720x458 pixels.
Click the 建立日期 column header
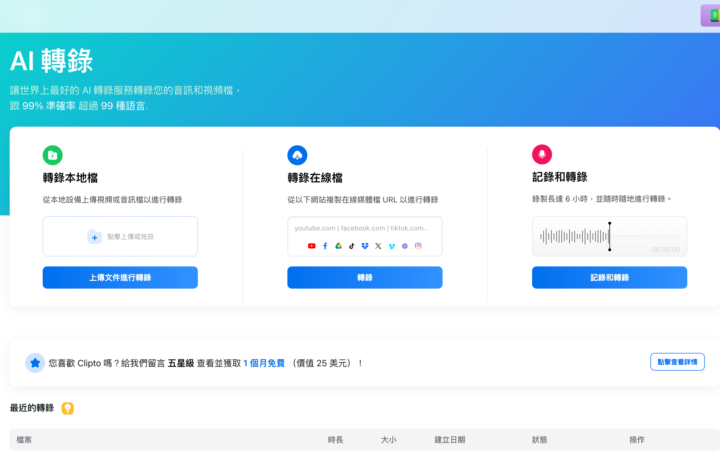point(450,440)
